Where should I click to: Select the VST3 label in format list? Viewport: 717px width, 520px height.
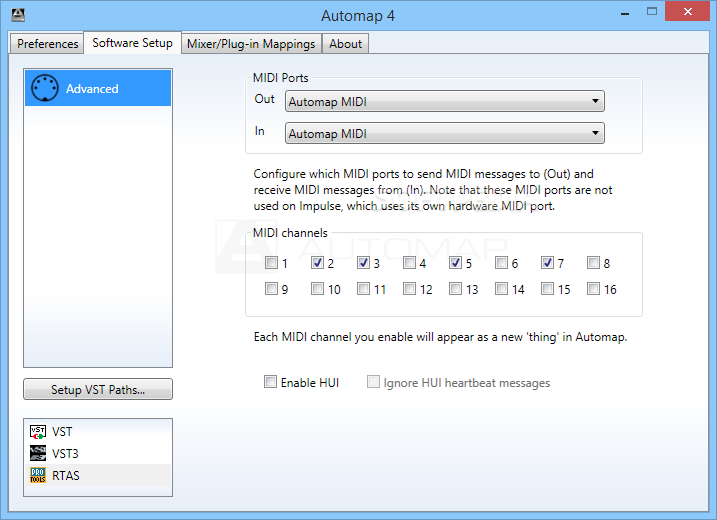click(65, 454)
